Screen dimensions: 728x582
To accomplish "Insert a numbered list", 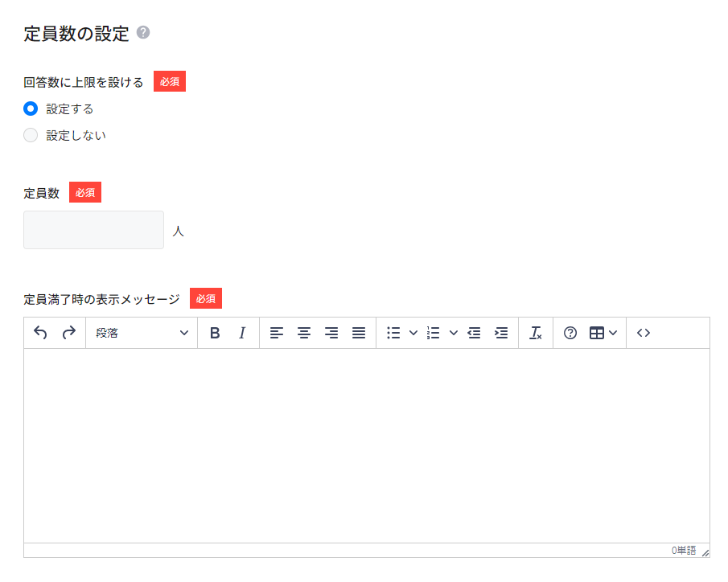I will (433, 333).
